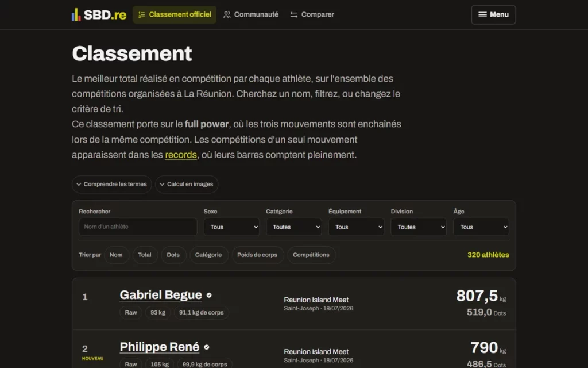Go to SBD.re home via logo text
588x368 pixels.
point(105,14)
